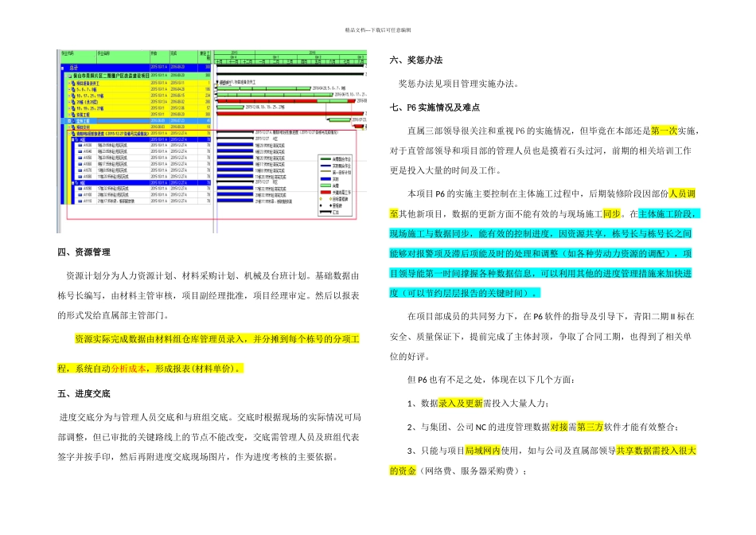Click the highlighted words "第三方"
The width and height of the screenshot is (756, 535).
590,427
